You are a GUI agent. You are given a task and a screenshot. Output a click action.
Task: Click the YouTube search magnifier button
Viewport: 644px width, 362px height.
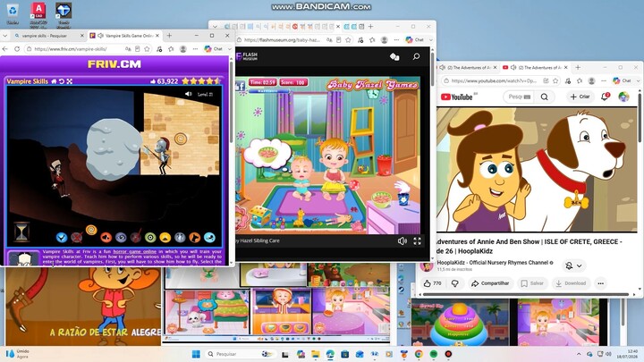pyautogui.click(x=544, y=97)
